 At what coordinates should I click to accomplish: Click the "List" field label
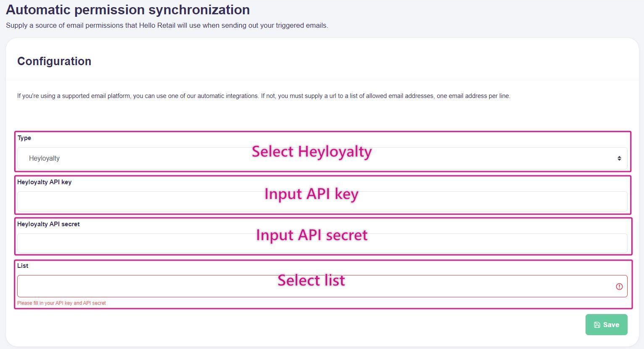pos(23,266)
